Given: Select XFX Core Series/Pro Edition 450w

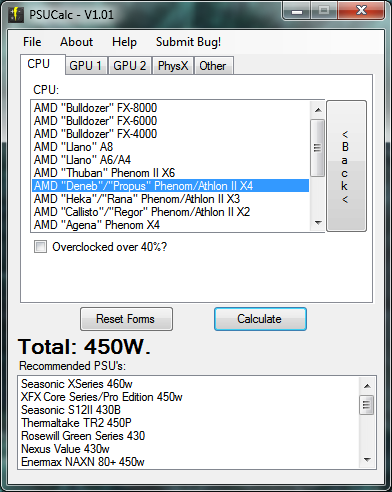Looking at the screenshot, I should point(188,397).
